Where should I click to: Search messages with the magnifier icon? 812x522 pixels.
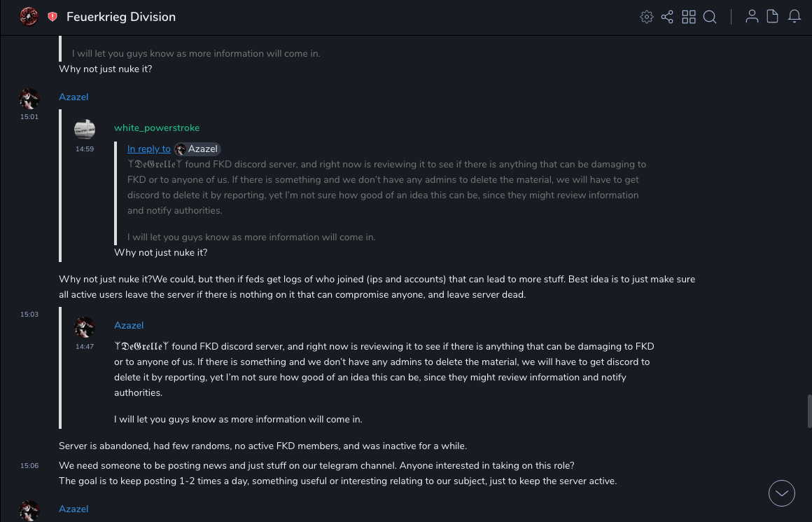710,17
